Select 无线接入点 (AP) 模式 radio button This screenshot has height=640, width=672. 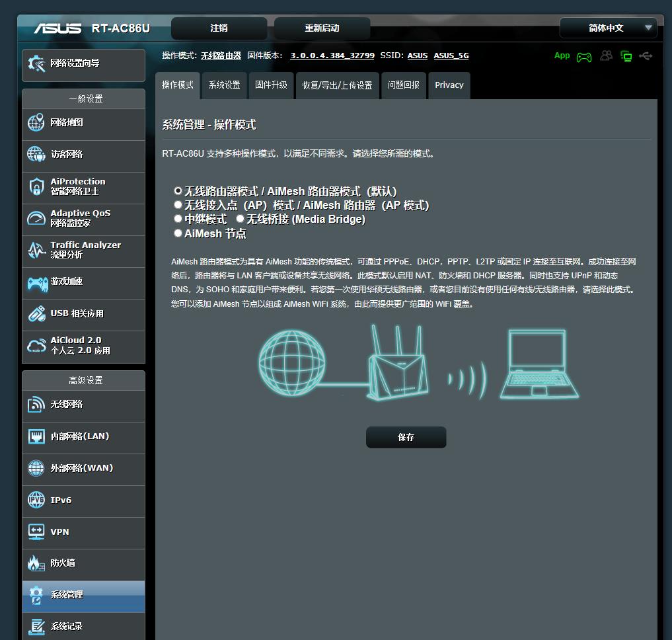coord(178,204)
